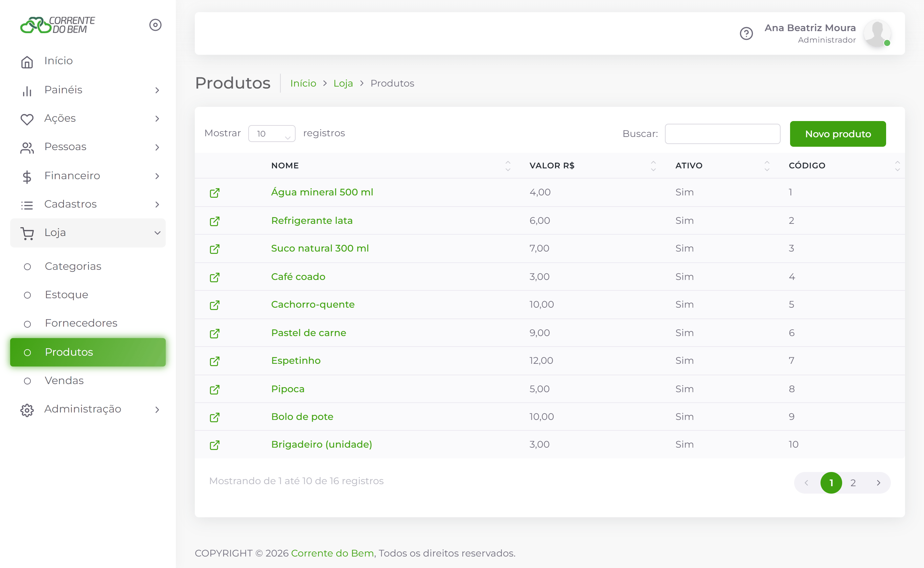
Task: Expand the Financeiro menu
Action: click(x=88, y=175)
